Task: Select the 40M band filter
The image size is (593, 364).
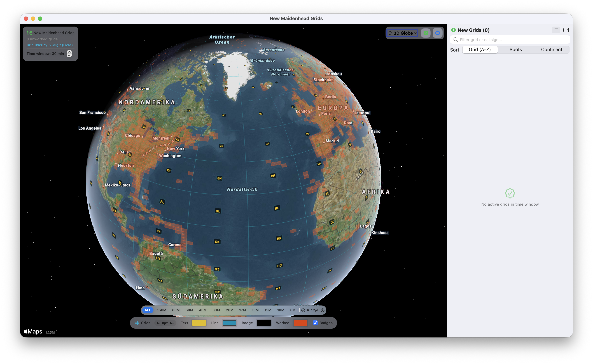Action: tap(203, 310)
